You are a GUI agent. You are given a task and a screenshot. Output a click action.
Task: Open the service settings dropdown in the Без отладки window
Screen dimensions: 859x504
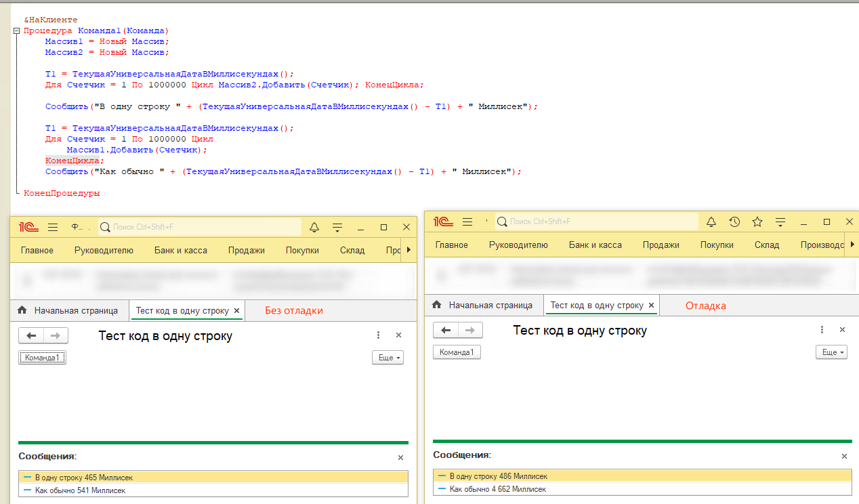point(337,228)
